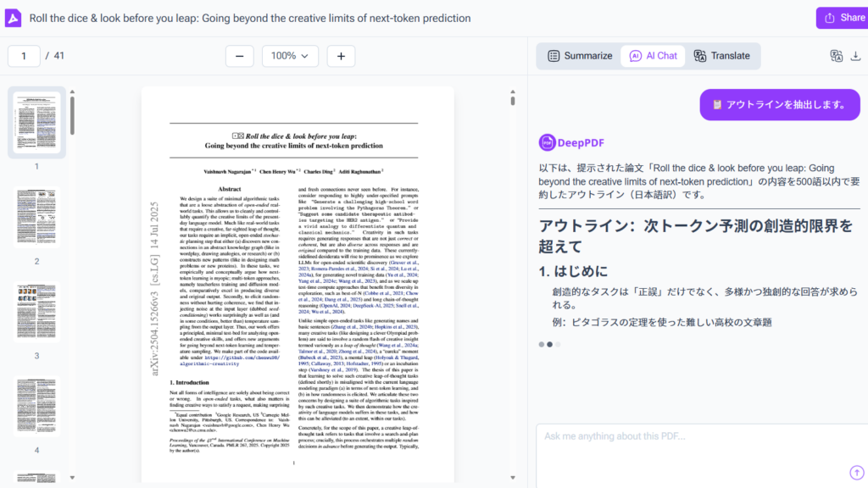Click the zoom in plus button

pyautogui.click(x=341, y=56)
